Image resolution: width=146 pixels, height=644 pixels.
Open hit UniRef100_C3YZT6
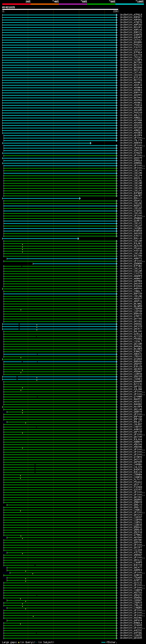131,273
